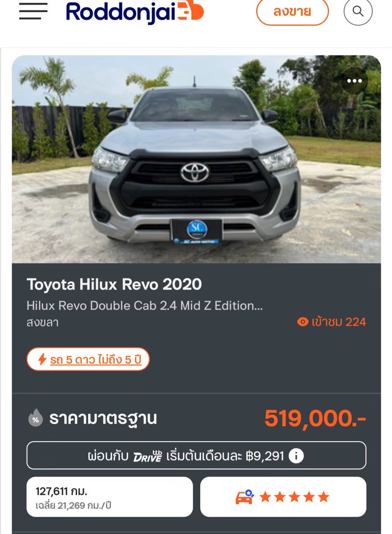Select the 127,611 กม. mileage card

tap(110, 497)
